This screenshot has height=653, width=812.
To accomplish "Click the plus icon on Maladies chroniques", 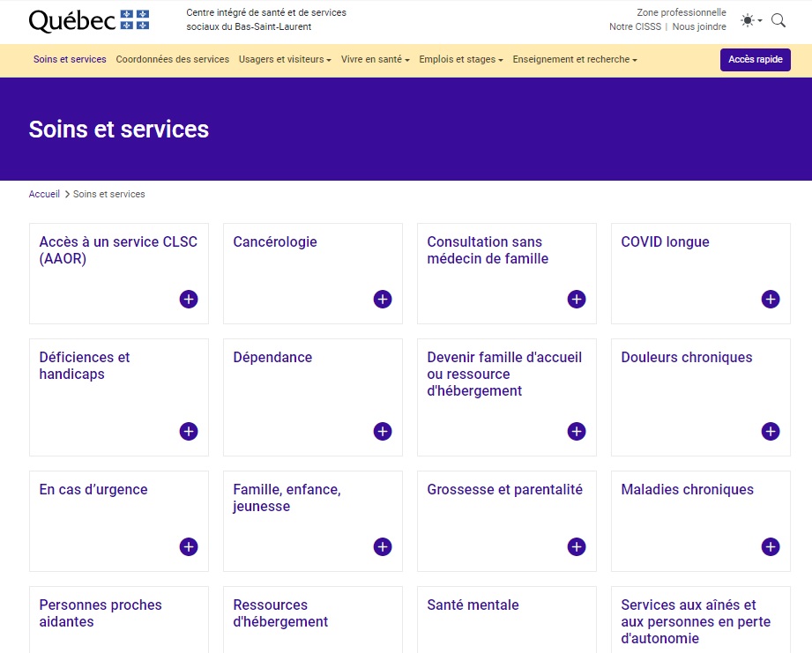I will point(770,546).
